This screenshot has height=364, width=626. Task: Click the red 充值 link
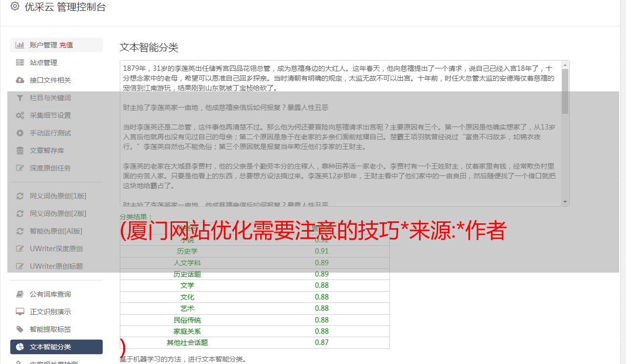pyautogui.click(x=66, y=45)
